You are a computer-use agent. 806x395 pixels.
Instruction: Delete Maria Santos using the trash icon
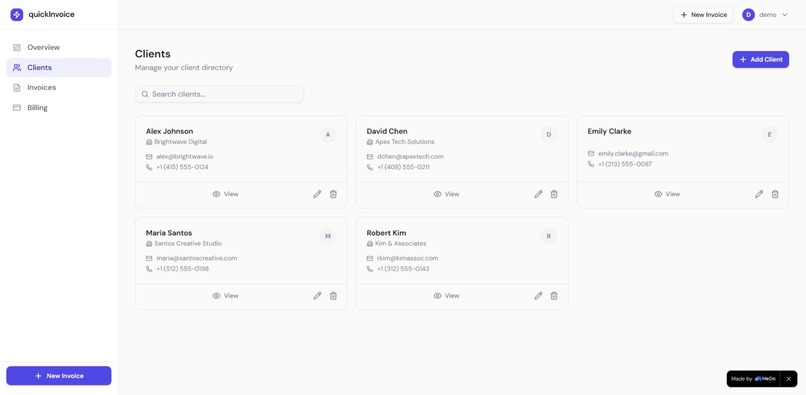pos(333,296)
